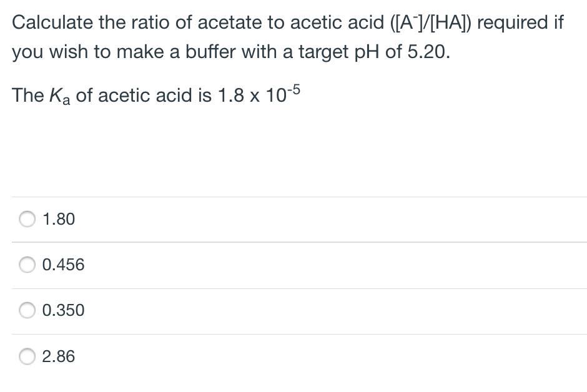Select the radio button for 1.80
This screenshot has height=392, width=587.
(27, 219)
